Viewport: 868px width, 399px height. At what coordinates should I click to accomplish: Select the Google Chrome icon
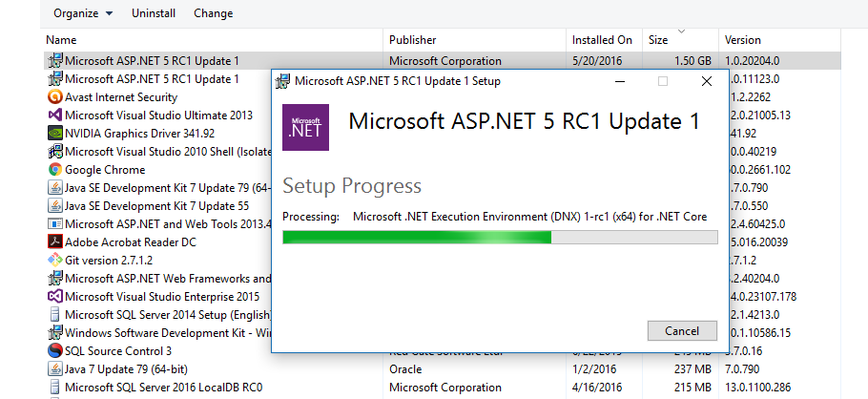tap(55, 170)
